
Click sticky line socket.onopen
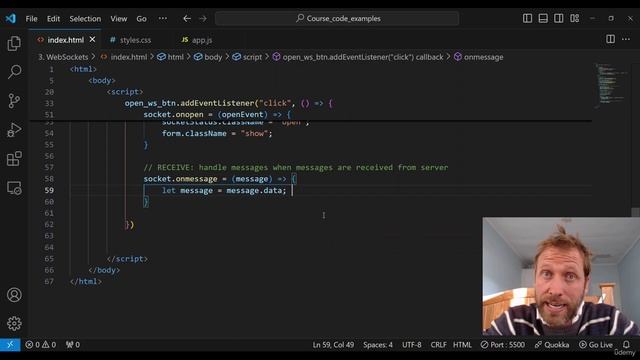[x=217, y=115]
